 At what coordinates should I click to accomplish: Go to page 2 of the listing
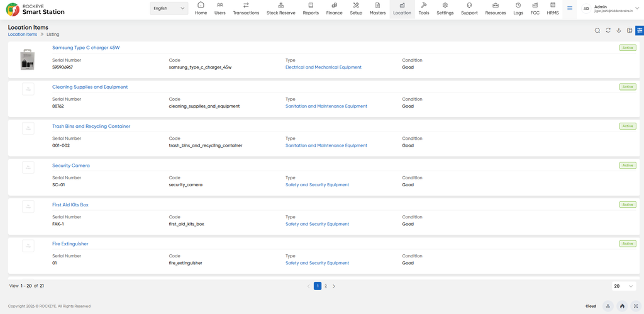click(x=326, y=286)
